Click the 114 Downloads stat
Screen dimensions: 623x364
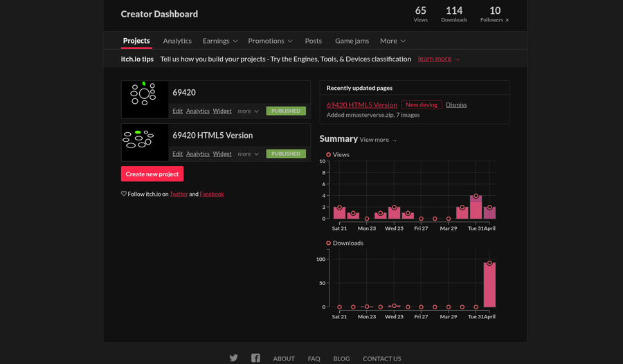(453, 14)
